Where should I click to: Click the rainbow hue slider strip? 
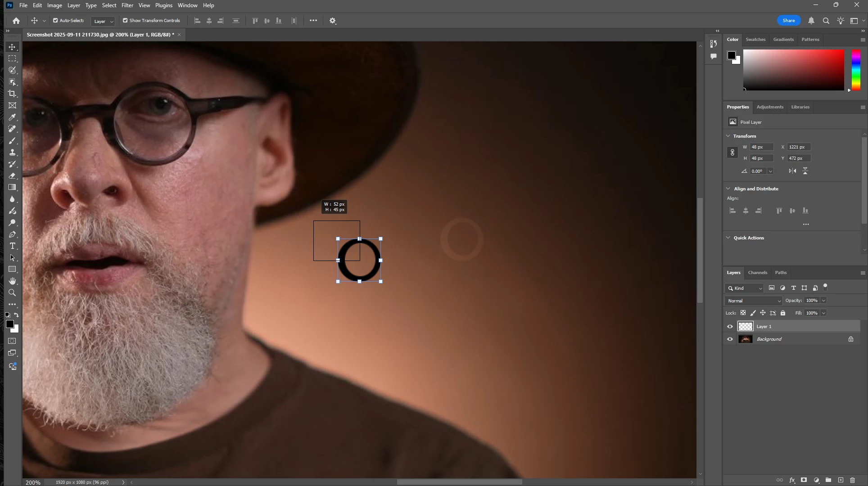856,70
